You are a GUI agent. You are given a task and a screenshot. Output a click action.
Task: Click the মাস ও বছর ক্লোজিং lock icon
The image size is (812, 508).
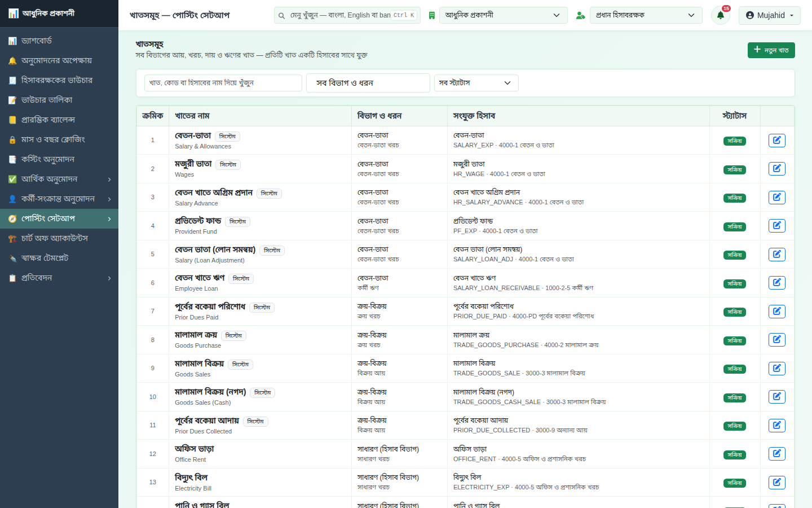click(12, 139)
